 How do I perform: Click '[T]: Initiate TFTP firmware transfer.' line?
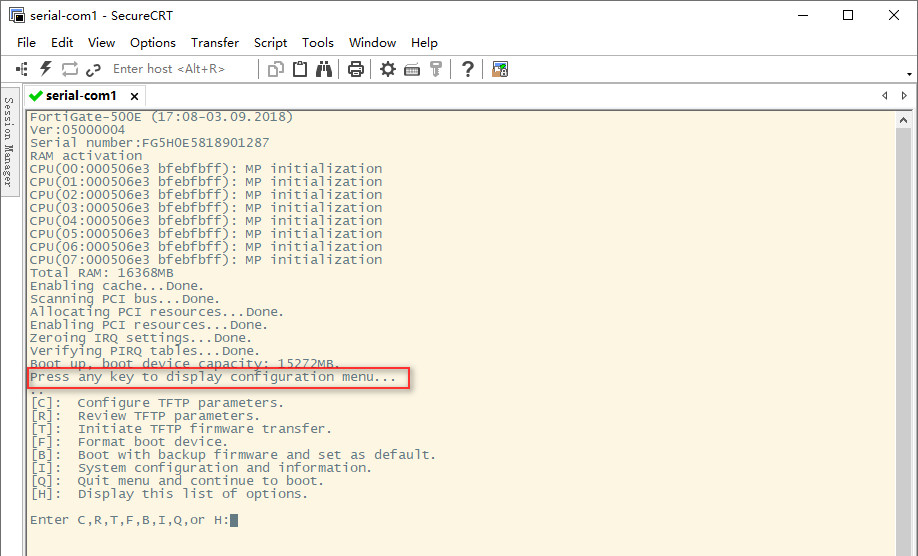[181, 428]
